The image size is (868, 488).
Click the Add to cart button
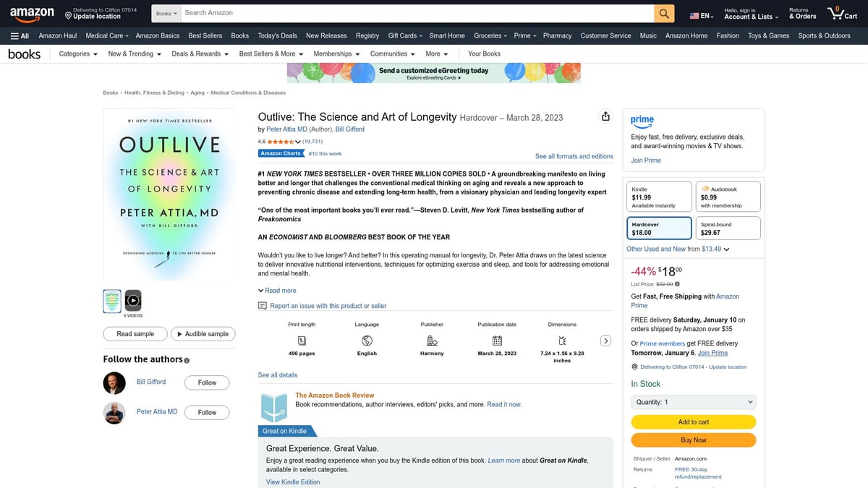click(693, 422)
